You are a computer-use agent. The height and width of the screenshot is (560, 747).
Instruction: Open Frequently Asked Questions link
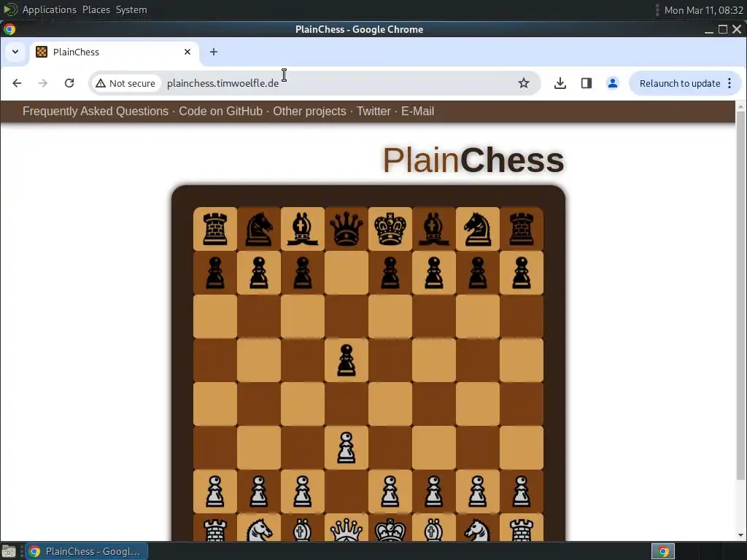tap(96, 112)
